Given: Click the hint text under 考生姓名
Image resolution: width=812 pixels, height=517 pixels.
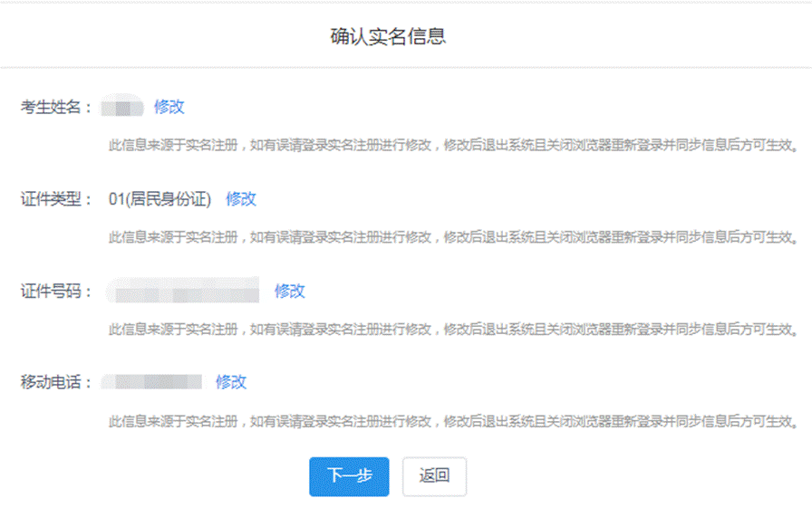Looking at the screenshot, I should pos(453,145).
